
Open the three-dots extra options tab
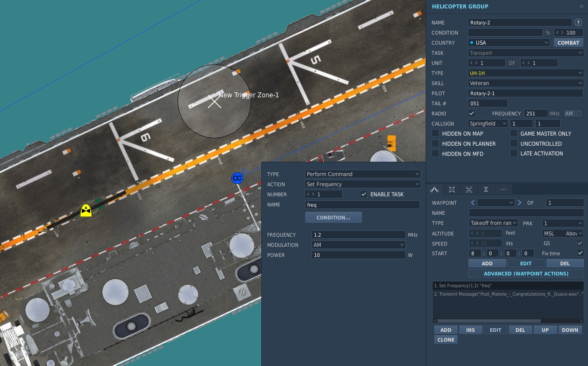[503, 190]
